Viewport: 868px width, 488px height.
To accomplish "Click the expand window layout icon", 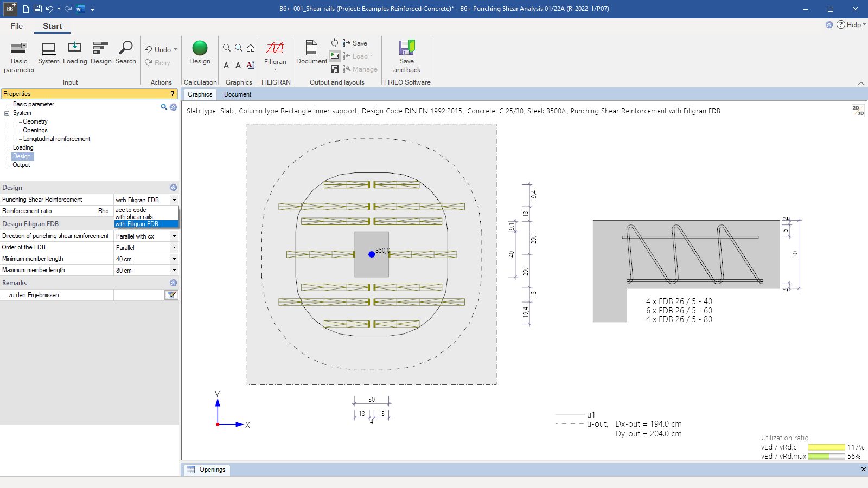I will click(x=335, y=69).
